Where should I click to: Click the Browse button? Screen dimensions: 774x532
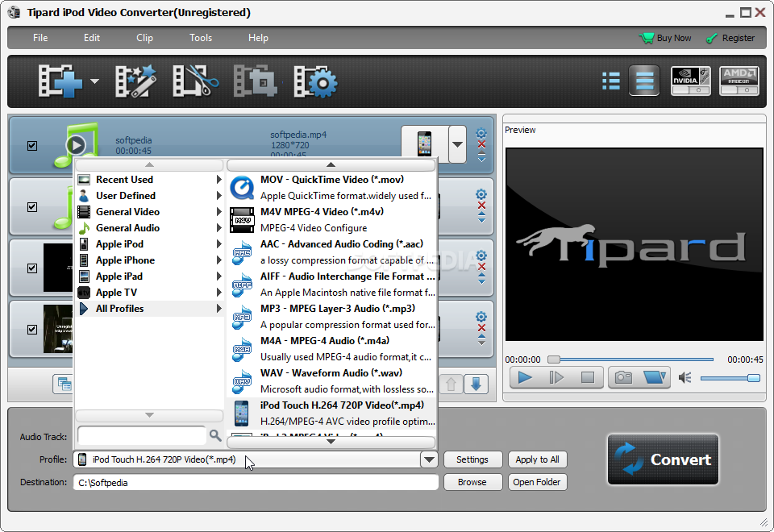[472, 482]
